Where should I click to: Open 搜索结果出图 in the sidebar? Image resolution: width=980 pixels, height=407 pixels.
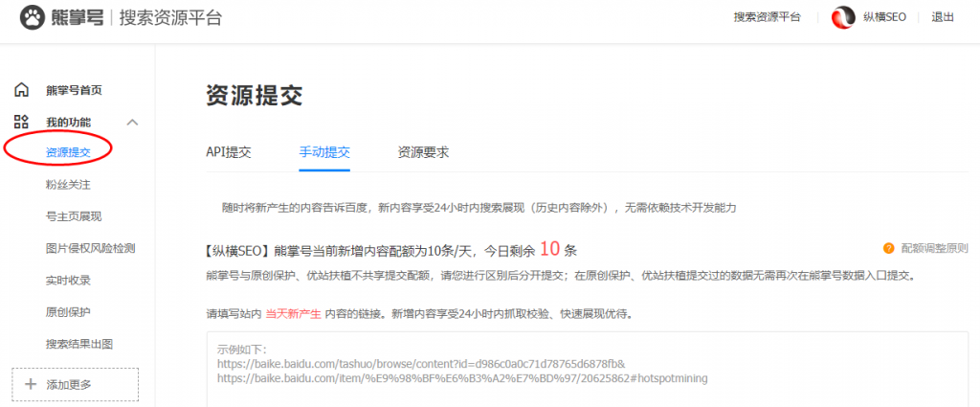point(79,344)
